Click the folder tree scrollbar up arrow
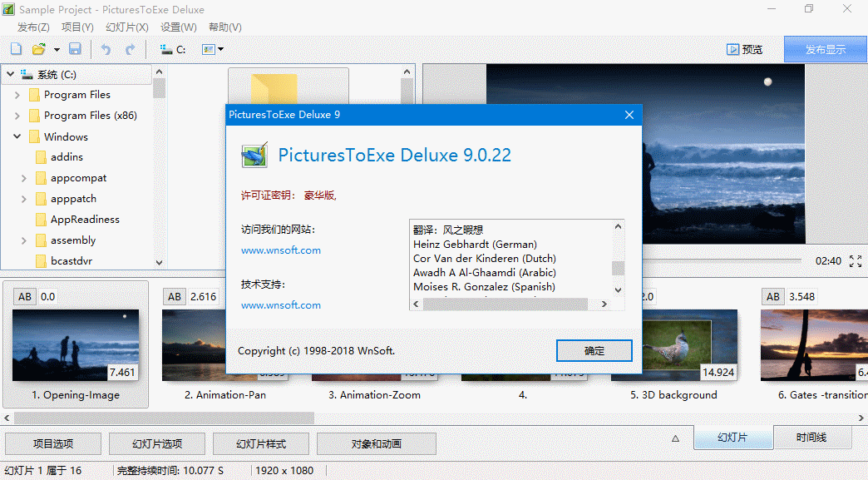The height and width of the screenshot is (480, 868). 160,72
